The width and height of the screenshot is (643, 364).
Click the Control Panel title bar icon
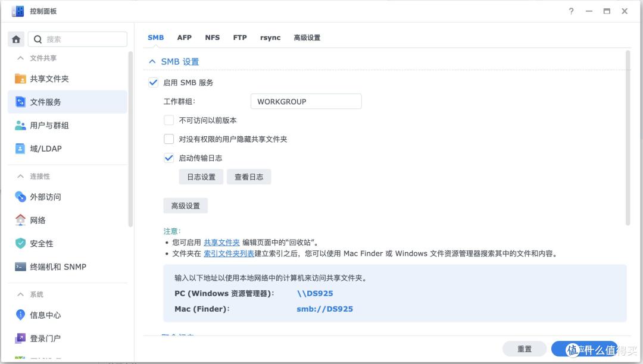(18, 11)
